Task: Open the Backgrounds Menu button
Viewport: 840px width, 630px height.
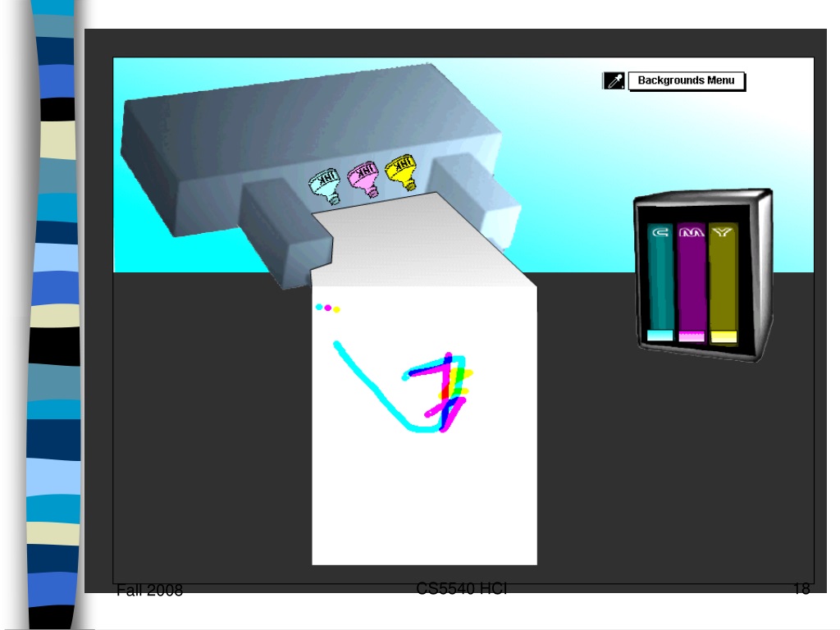Action: (687, 81)
